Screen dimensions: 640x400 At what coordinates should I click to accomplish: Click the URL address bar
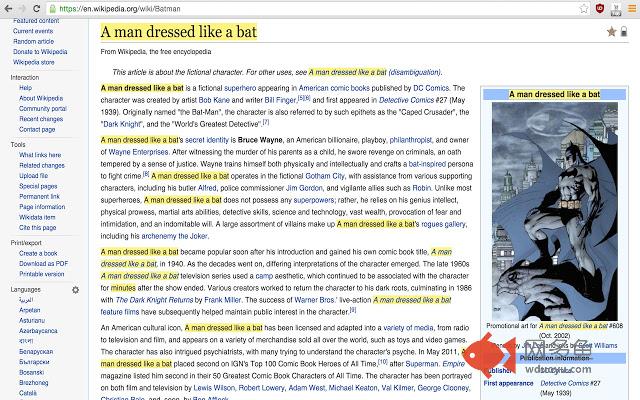point(310,9)
